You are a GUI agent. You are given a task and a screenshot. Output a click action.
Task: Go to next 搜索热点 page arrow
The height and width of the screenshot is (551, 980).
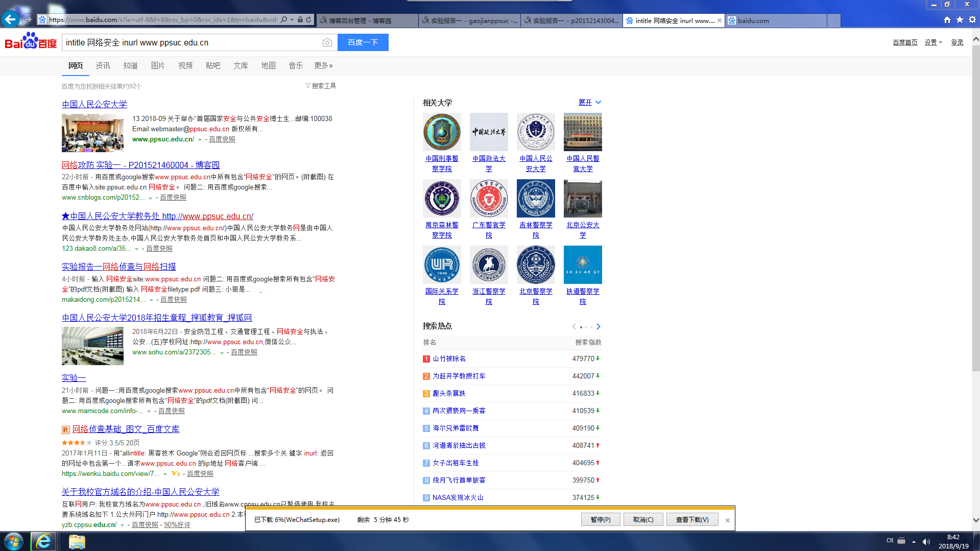599,326
